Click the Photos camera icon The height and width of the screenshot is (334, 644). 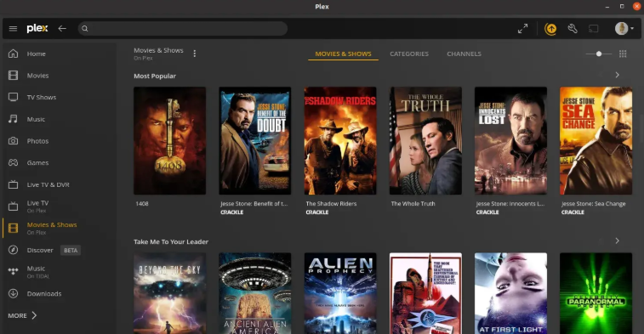pos(13,141)
